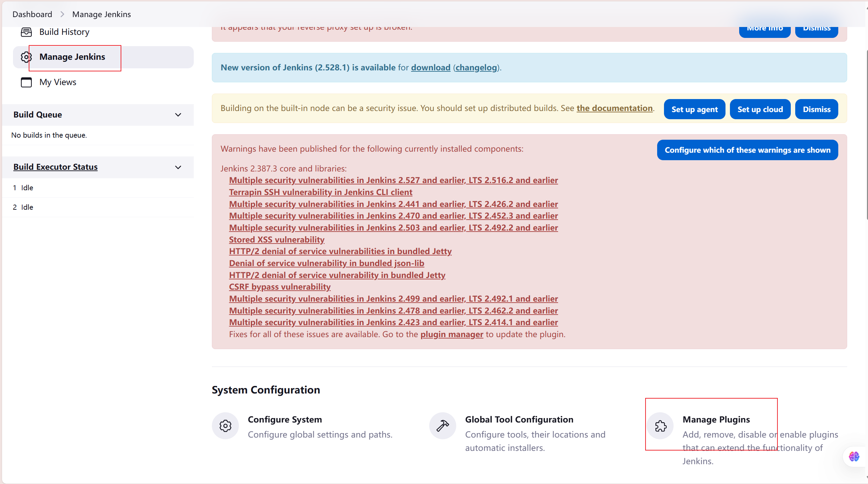Open the Jenkins download link
Image resolution: width=868 pixels, height=484 pixels.
pos(430,68)
